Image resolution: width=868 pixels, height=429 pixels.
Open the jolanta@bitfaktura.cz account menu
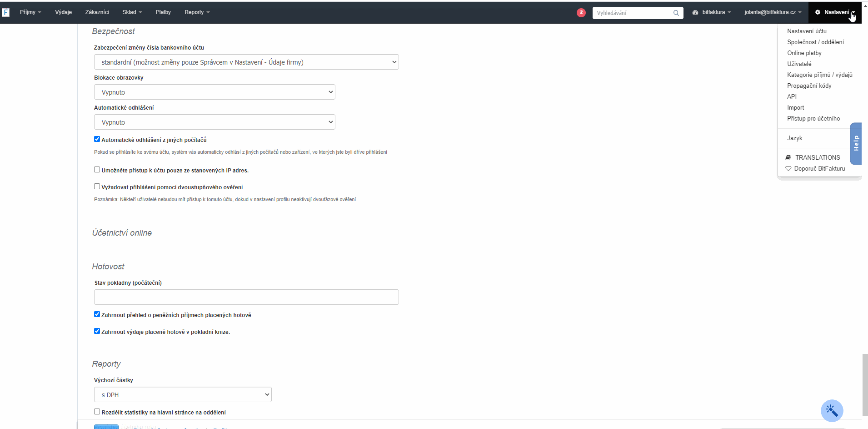773,12
